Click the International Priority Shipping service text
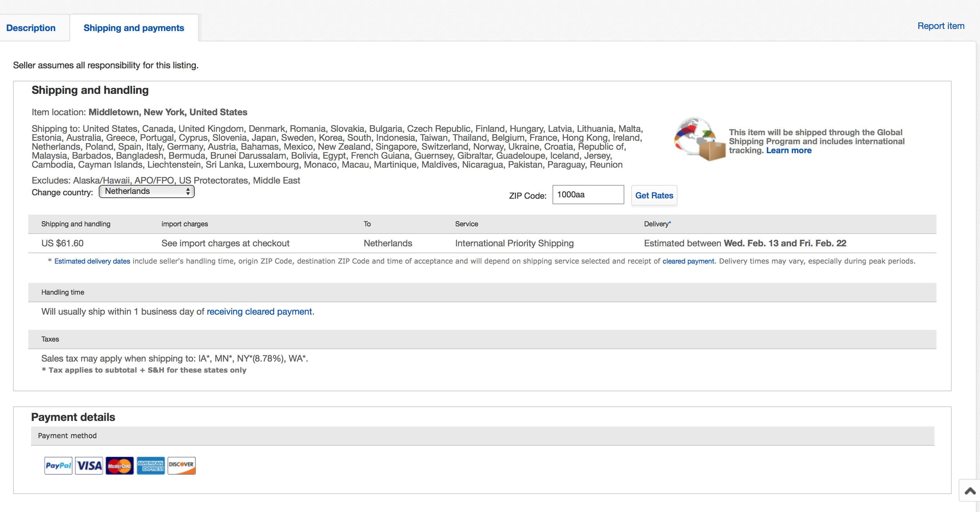 pos(514,243)
